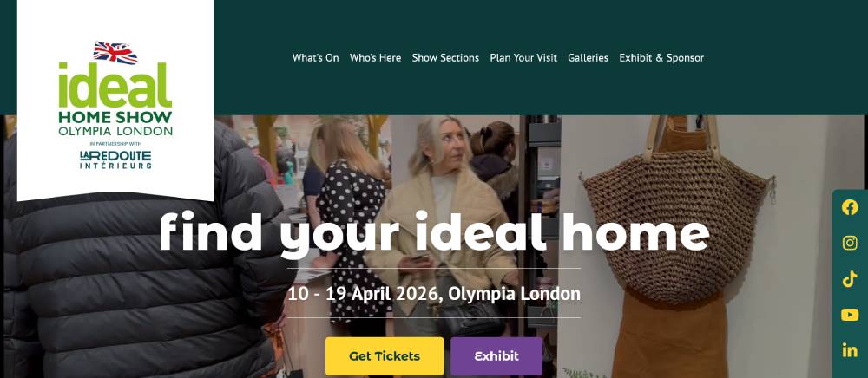
Task: Select Who's Here in navigation
Action: click(375, 57)
